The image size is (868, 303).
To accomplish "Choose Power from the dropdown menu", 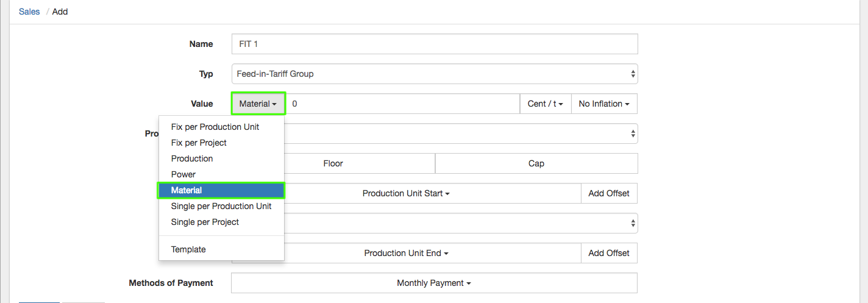I will tap(183, 174).
